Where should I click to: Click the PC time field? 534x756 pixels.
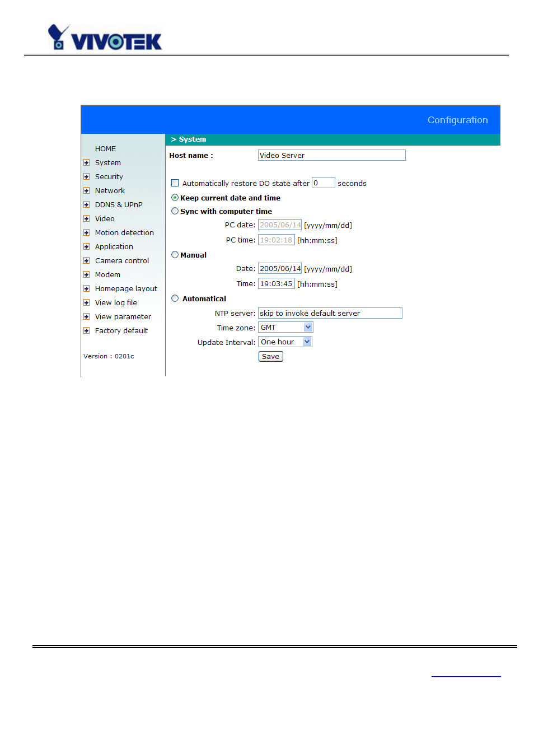point(277,240)
